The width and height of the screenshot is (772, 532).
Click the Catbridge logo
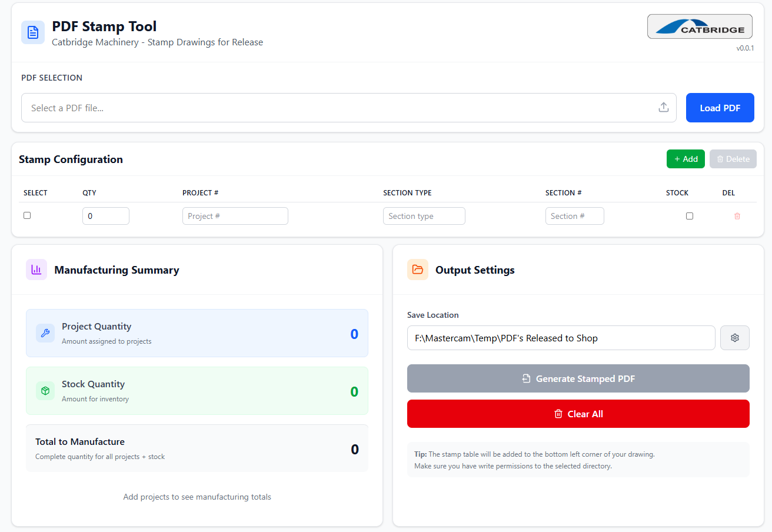pos(700,26)
